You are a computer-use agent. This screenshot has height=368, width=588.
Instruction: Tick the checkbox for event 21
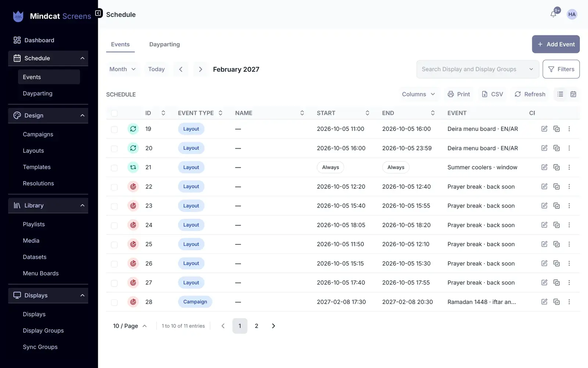(x=114, y=167)
